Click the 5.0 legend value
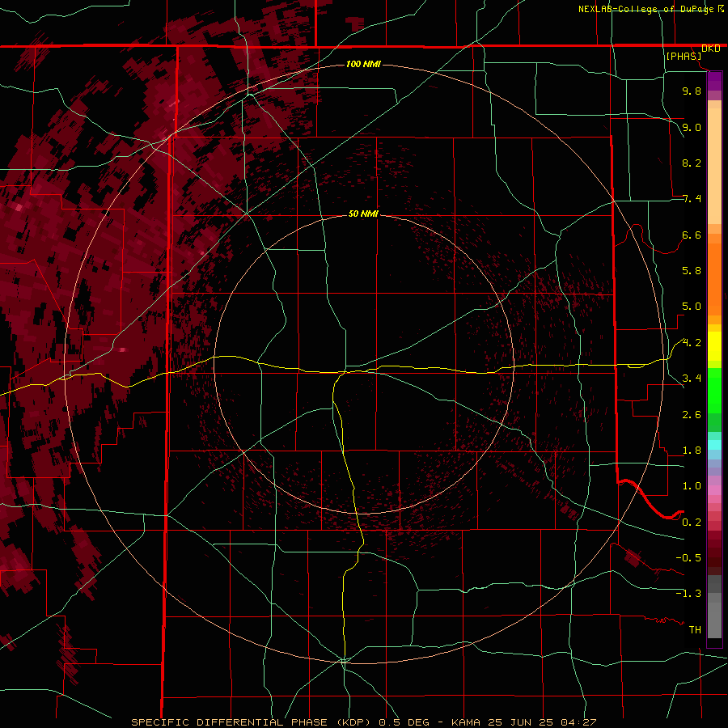This screenshot has height=728, width=728. point(692,307)
